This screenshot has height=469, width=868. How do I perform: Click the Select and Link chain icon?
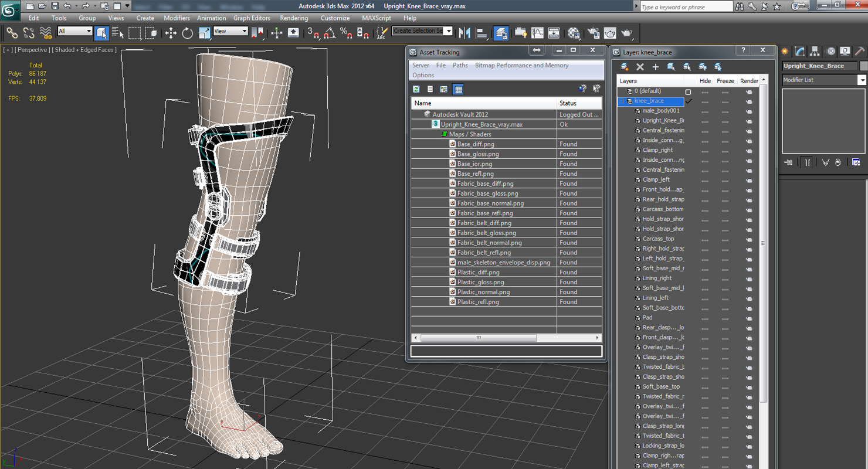tap(12, 33)
